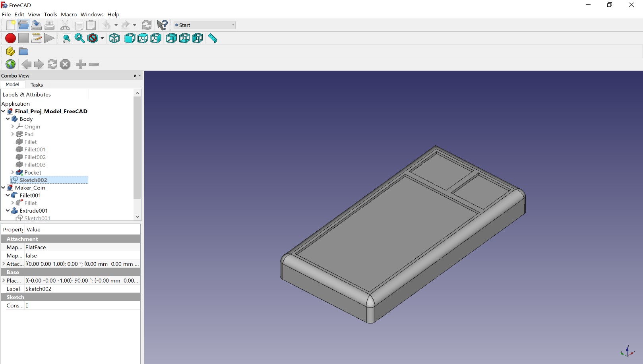Select the Model tab
Image resolution: width=643 pixels, height=364 pixels.
click(12, 85)
